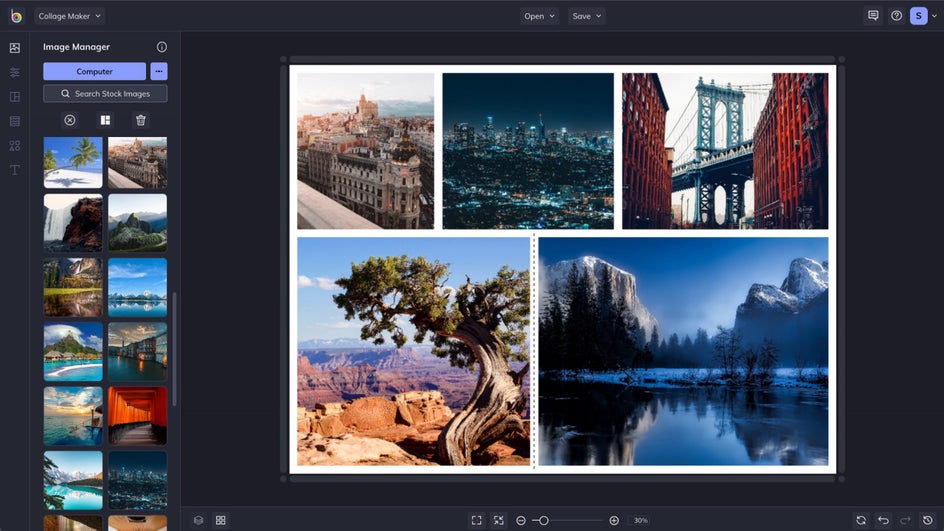Adjust the zoom slider handle
Image resolution: width=944 pixels, height=531 pixels.
point(543,520)
